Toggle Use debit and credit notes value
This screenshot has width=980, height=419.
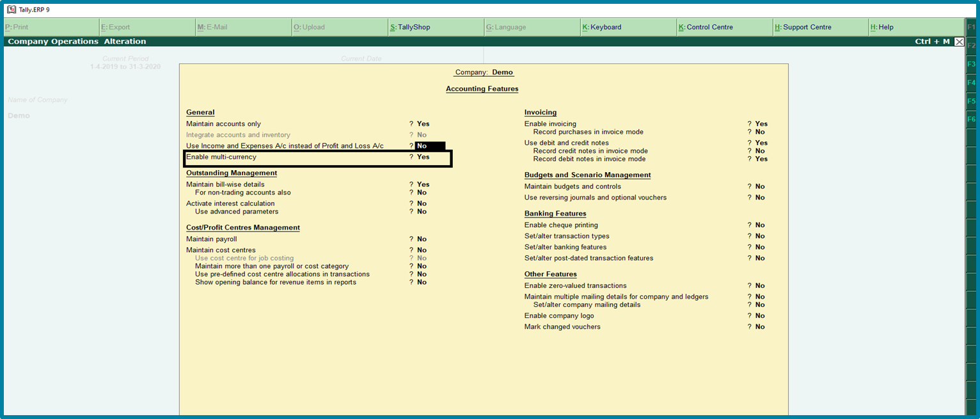point(761,143)
